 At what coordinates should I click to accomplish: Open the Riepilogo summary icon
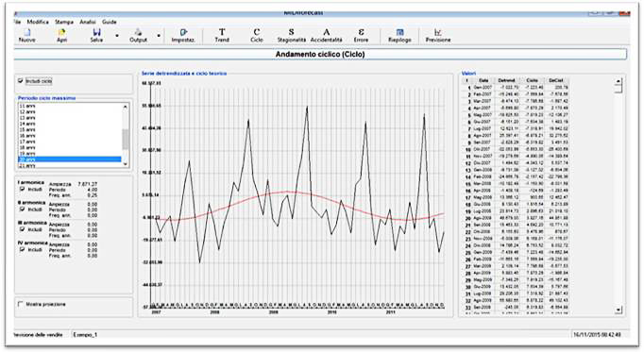(399, 36)
